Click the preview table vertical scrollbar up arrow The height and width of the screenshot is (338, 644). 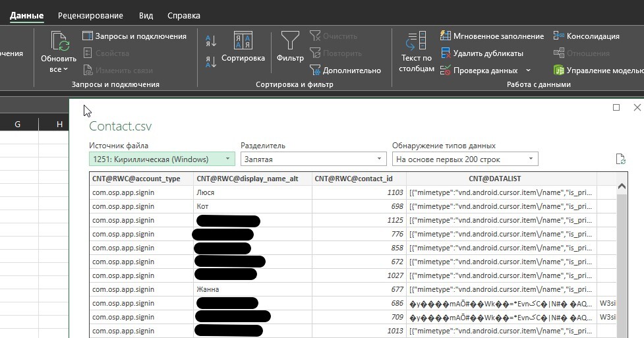[621, 187]
